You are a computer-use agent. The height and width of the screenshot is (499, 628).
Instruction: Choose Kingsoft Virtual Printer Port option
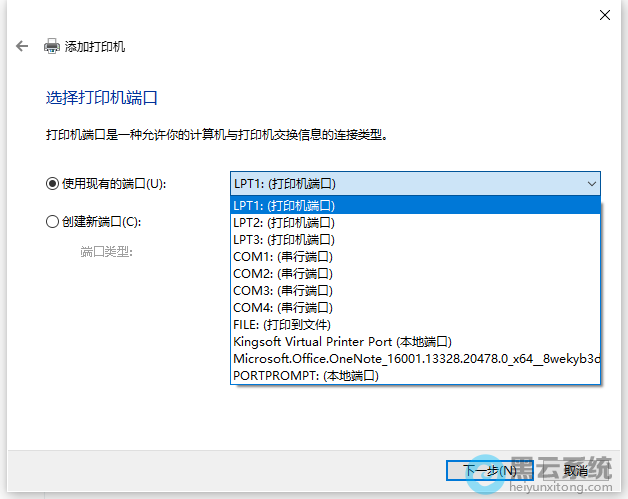click(x=415, y=341)
